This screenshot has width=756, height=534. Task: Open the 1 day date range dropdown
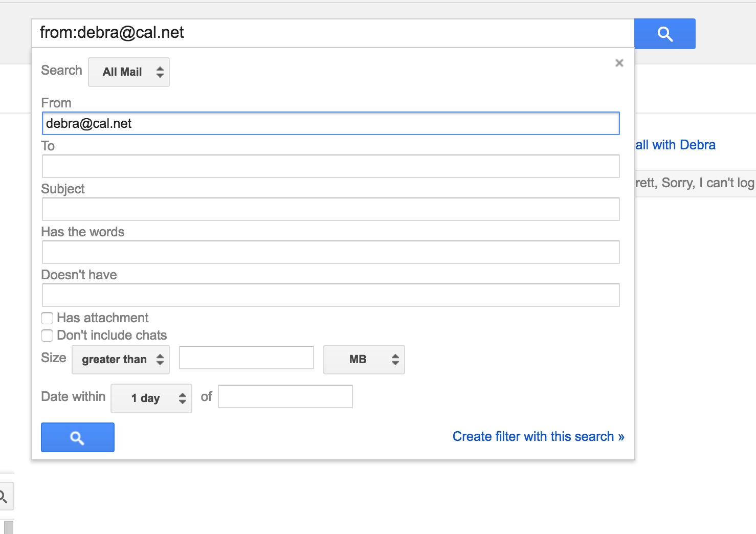151,398
